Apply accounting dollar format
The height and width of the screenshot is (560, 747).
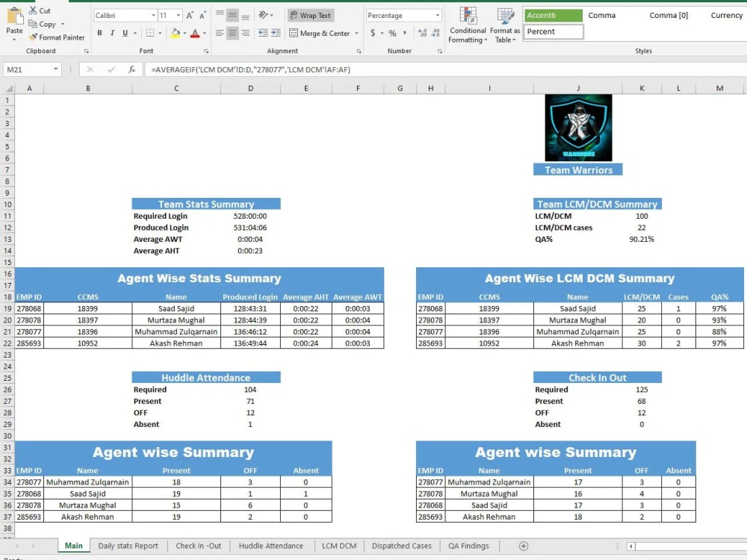tap(373, 33)
